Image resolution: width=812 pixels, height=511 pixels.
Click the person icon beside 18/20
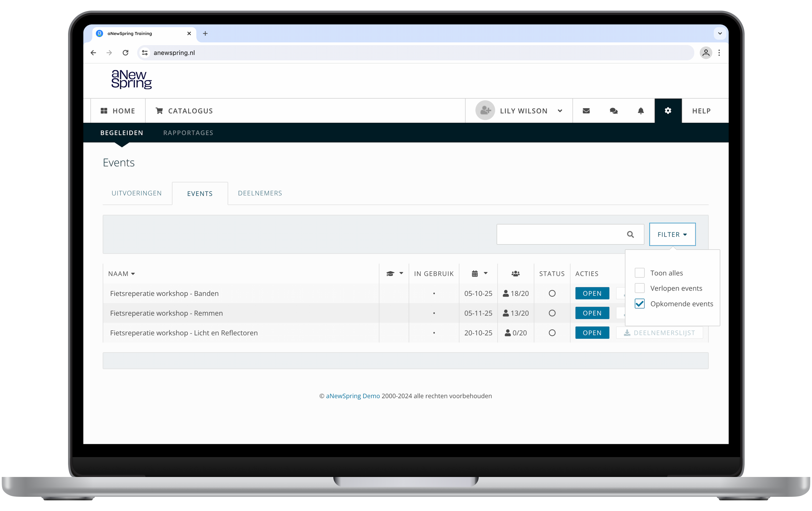point(505,293)
